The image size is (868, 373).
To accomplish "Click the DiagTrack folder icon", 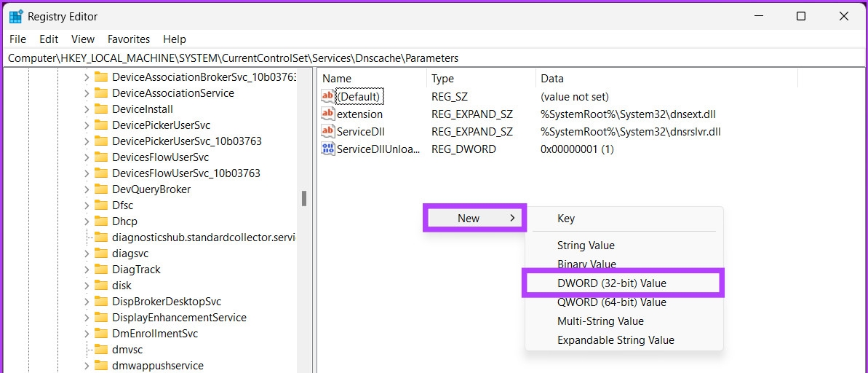I will click(101, 270).
